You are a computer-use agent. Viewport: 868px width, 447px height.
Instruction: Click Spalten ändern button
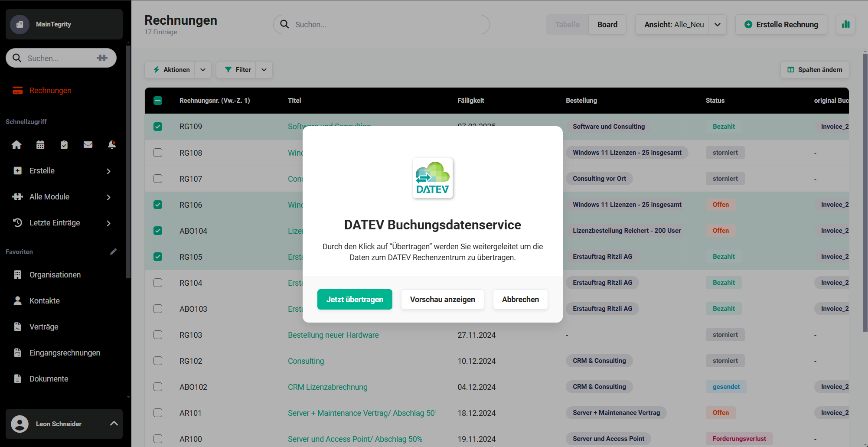coord(815,70)
